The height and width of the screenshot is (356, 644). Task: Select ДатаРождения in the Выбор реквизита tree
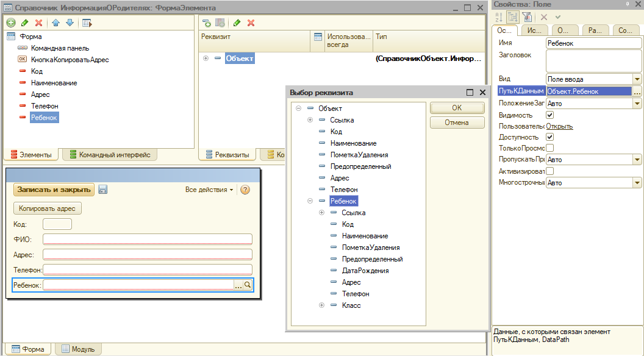click(365, 271)
